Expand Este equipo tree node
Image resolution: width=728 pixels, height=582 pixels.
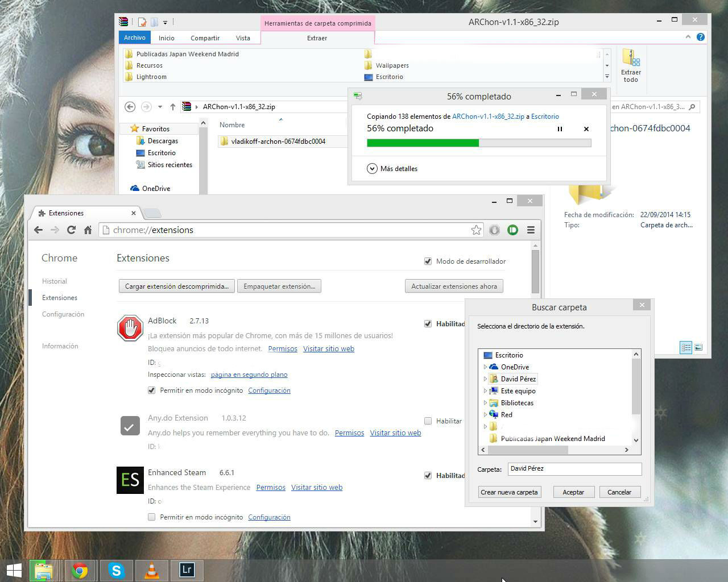click(485, 391)
